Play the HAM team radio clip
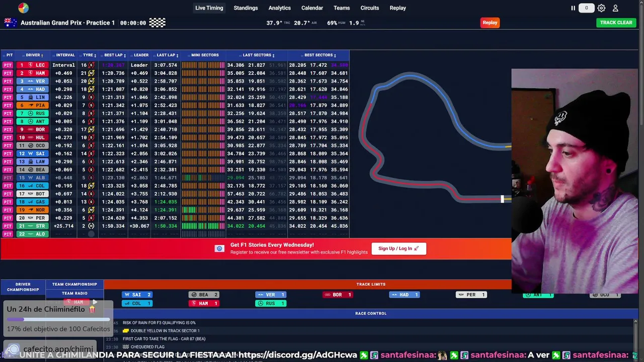 point(95,302)
